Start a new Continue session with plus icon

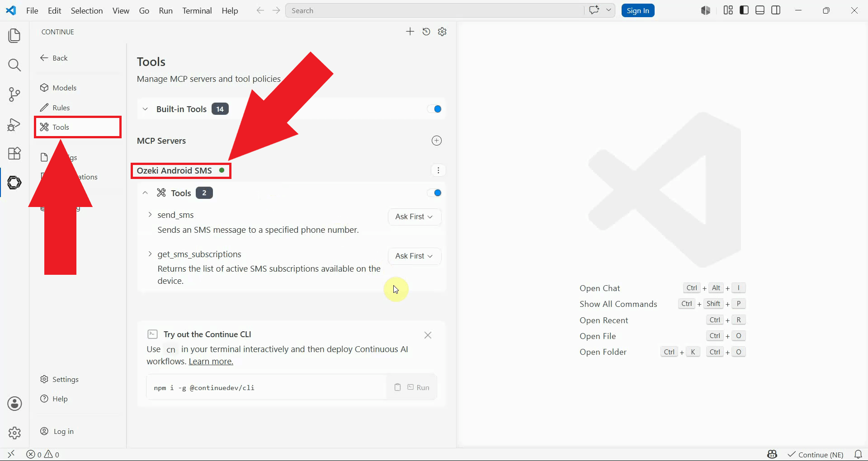coord(410,32)
